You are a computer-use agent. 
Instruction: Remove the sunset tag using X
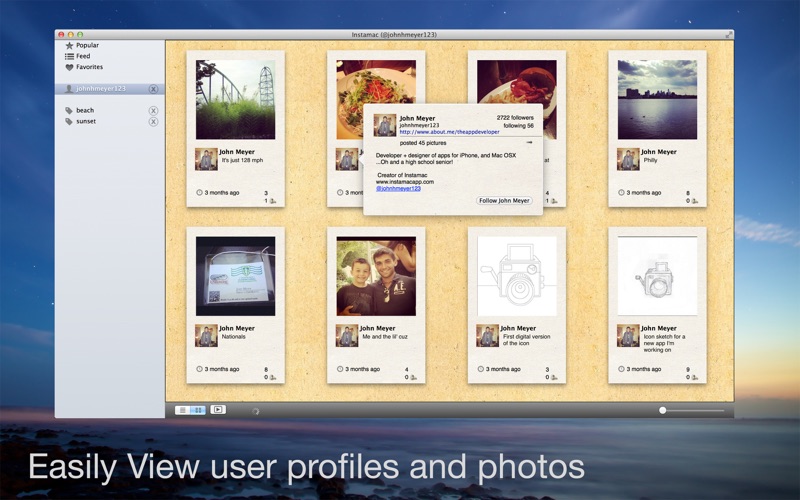(153, 121)
